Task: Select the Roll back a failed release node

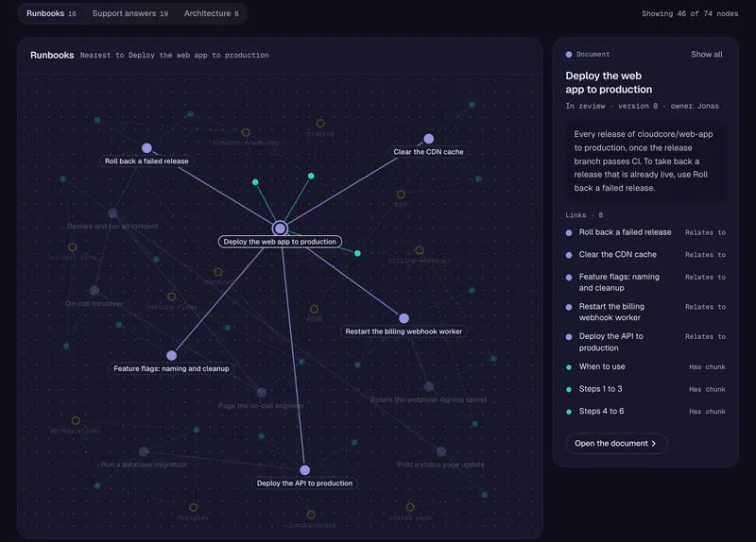Action: [147, 148]
